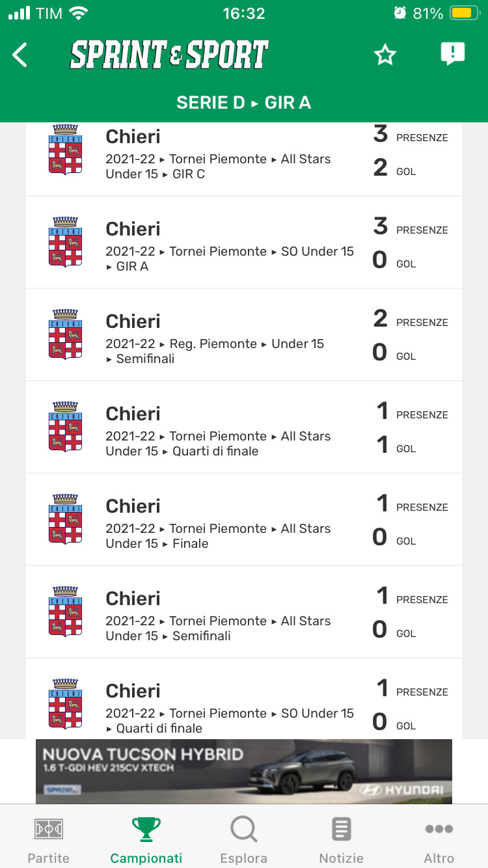Open the Notizie news tab

[x=341, y=840]
